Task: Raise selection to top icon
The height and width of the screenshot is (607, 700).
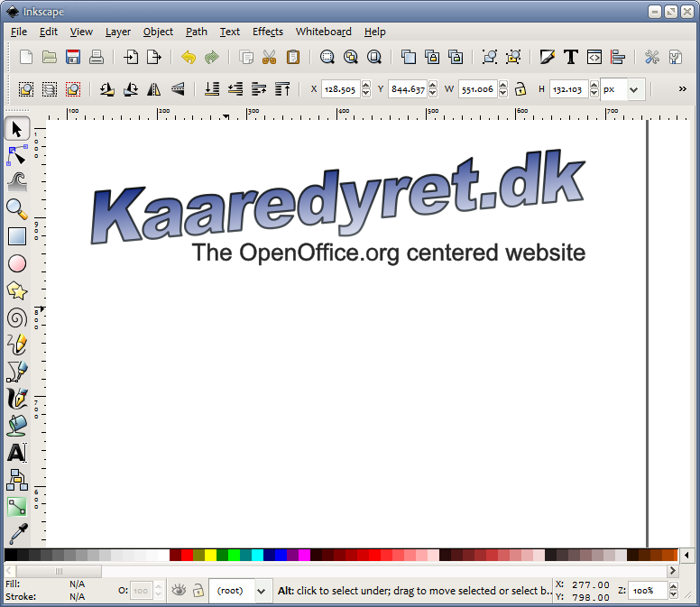Action: (282, 89)
